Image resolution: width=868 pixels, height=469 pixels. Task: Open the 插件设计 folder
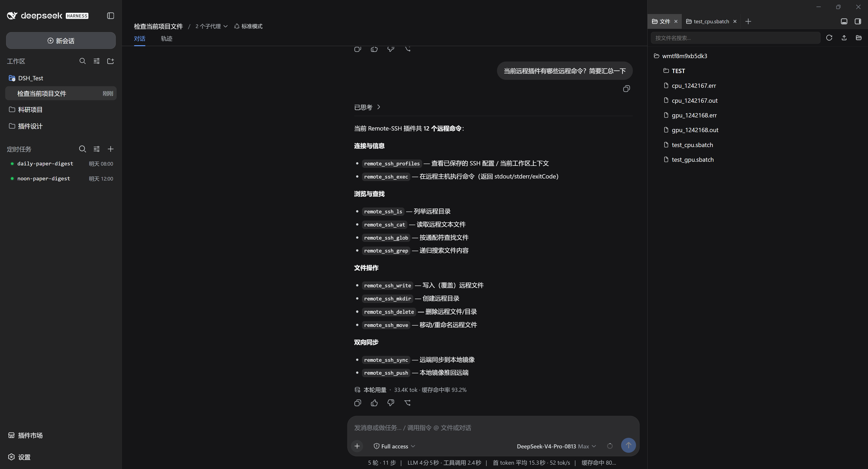tap(61, 126)
